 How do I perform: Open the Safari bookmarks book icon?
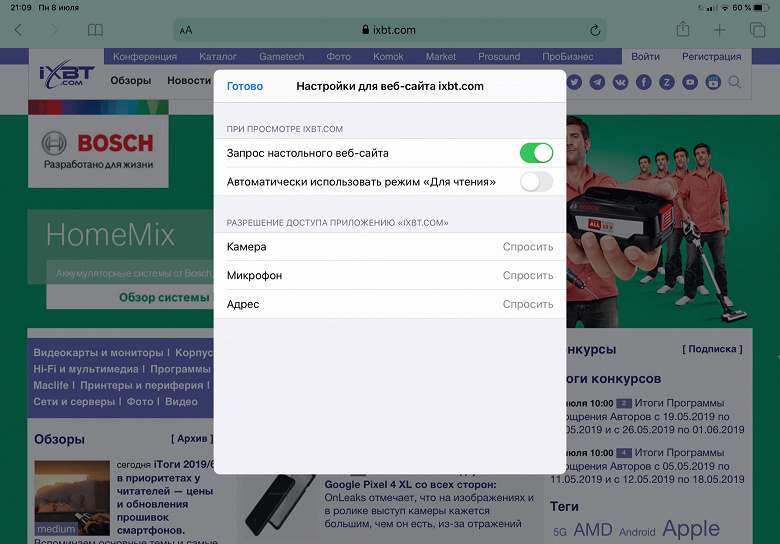click(95, 30)
